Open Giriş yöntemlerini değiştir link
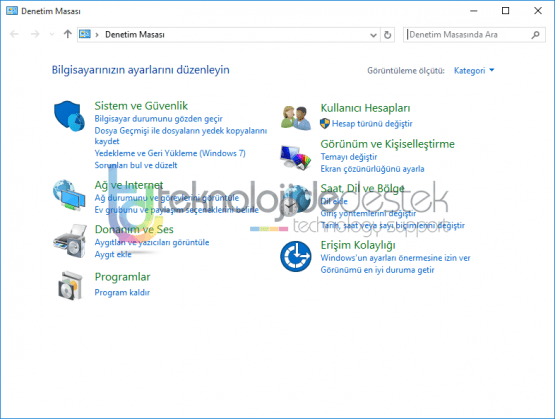This screenshot has width=555, height=419. click(368, 213)
